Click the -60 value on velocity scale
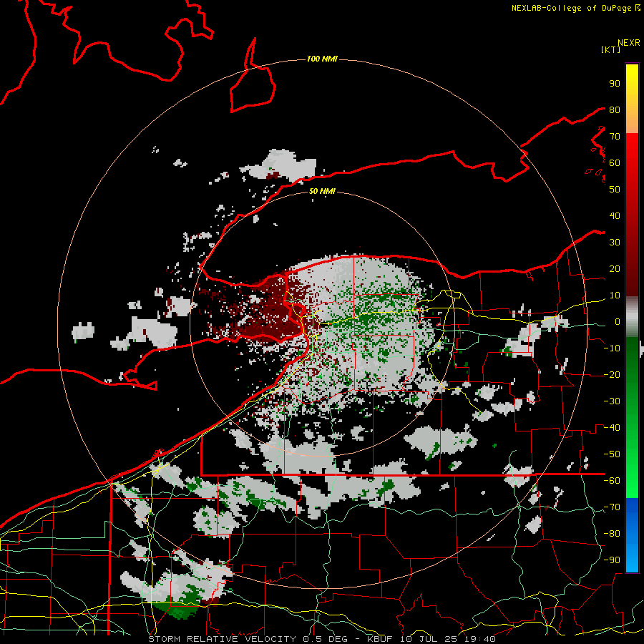 tap(612, 481)
